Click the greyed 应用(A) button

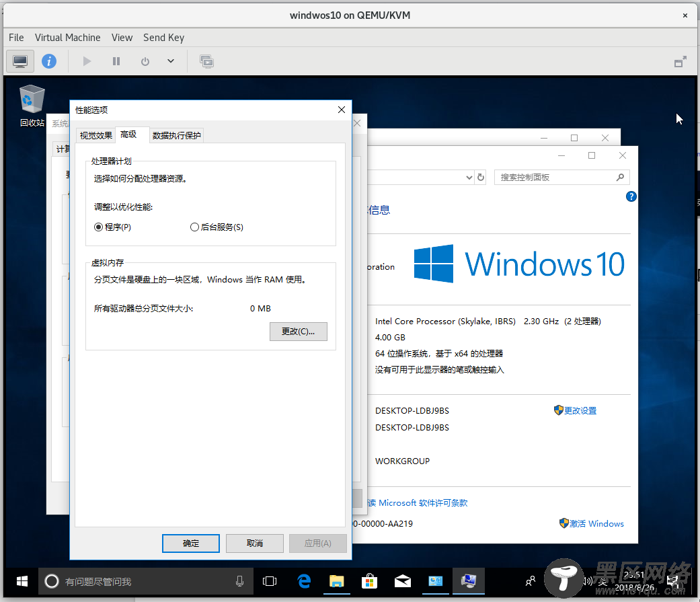(x=318, y=543)
